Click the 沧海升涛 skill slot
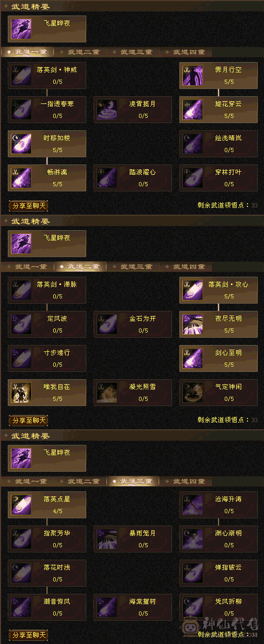The width and height of the screenshot is (264, 644). pyautogui.click(x=219, y=505)
